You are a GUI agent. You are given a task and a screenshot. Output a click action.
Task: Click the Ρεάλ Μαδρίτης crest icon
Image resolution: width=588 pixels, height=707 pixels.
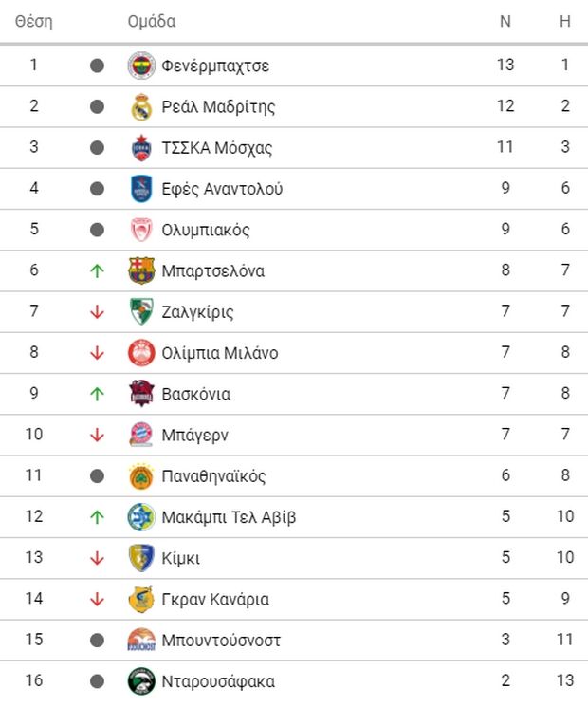point(140,107)
